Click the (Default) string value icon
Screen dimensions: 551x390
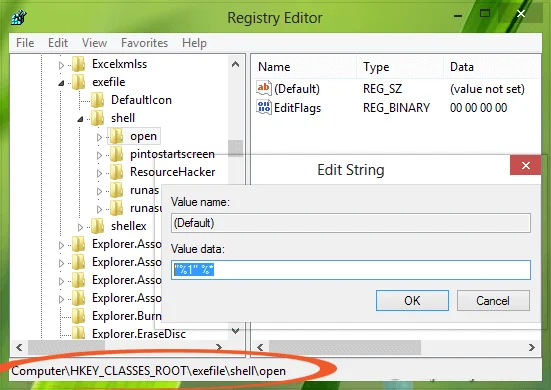tap(264, 88)
